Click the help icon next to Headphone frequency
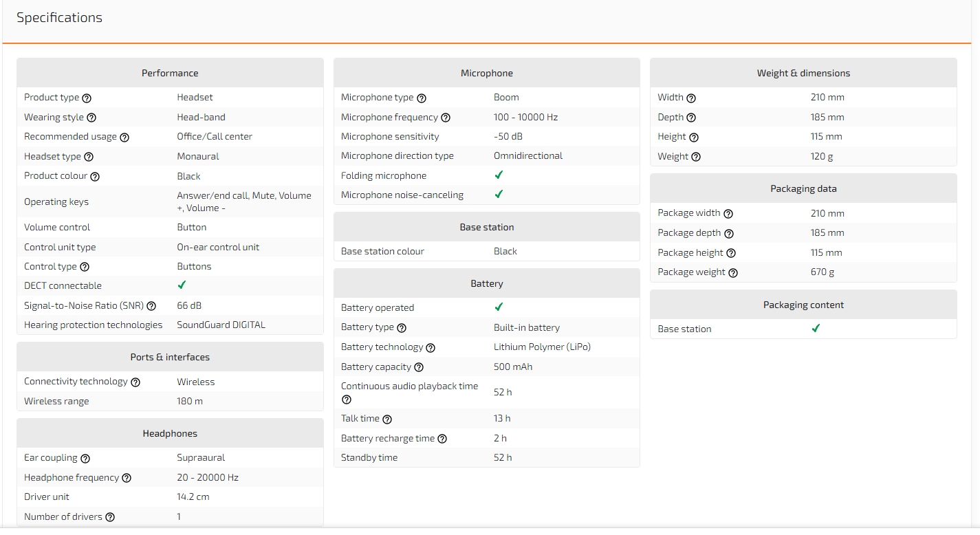This screenshot has width=980, height=535. (127, 478)
